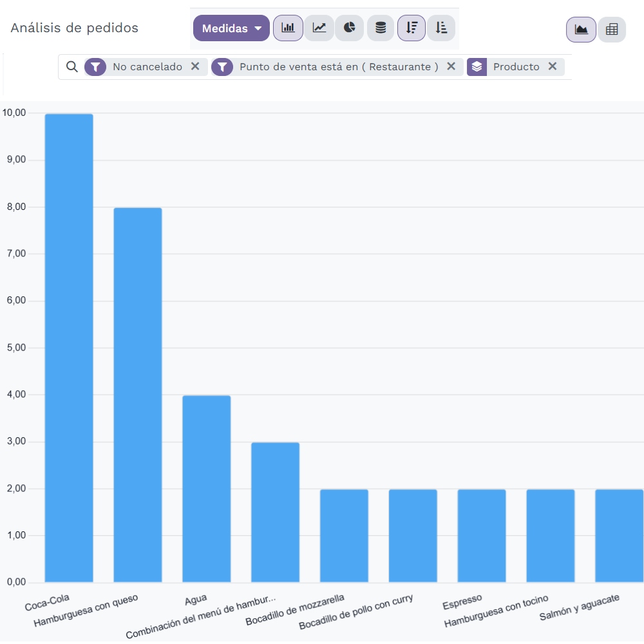Select the Hamburguesa con queso bar

(138, 394)
